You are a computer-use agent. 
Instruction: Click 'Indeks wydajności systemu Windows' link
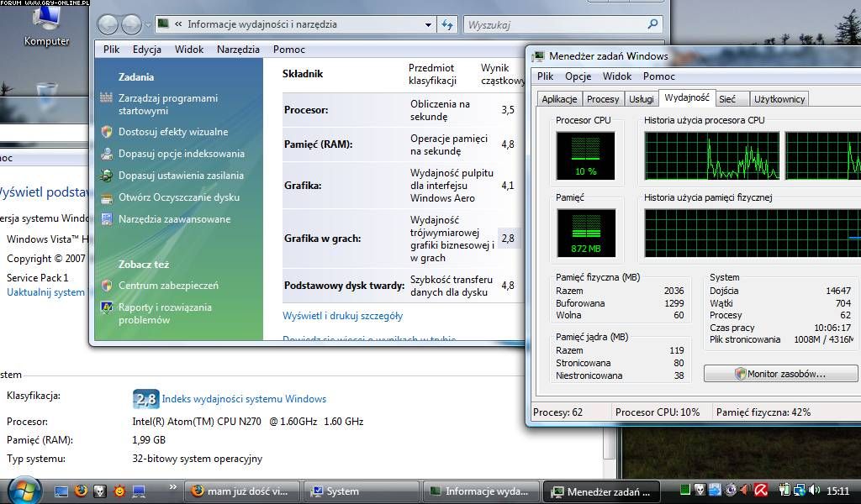[244, 399]
